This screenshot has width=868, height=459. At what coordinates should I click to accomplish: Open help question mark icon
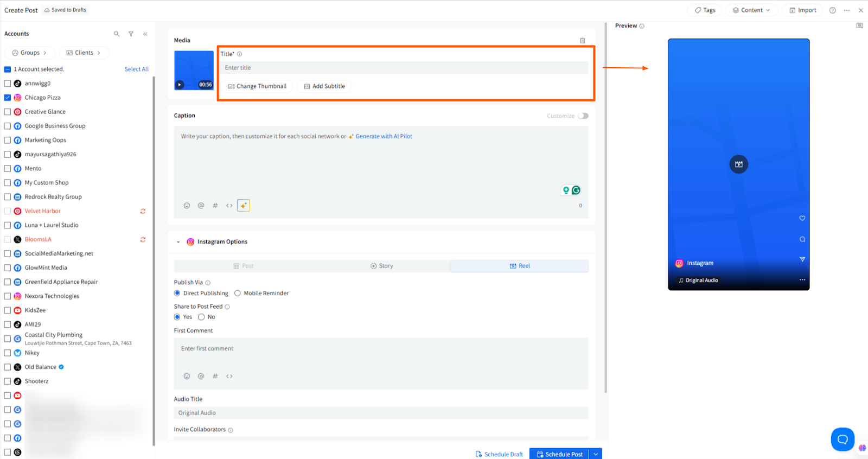pyautogui.click(x=833, y=10)
